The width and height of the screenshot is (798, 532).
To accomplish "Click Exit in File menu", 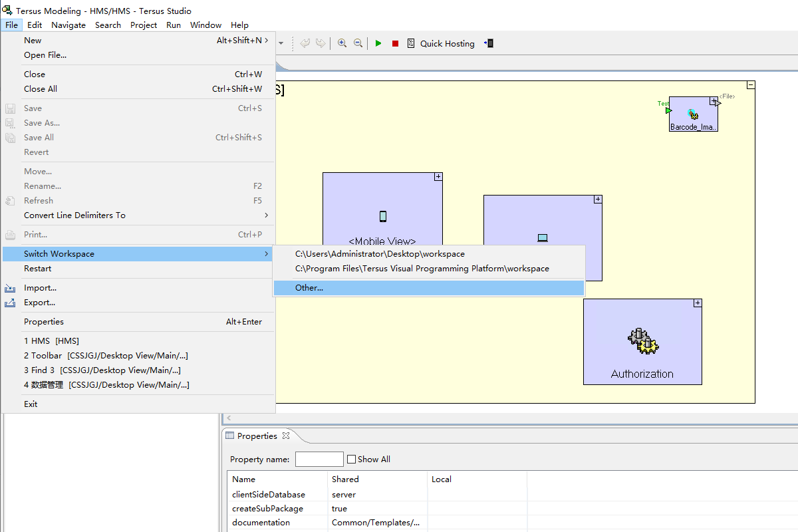I will tap(138, 404).
